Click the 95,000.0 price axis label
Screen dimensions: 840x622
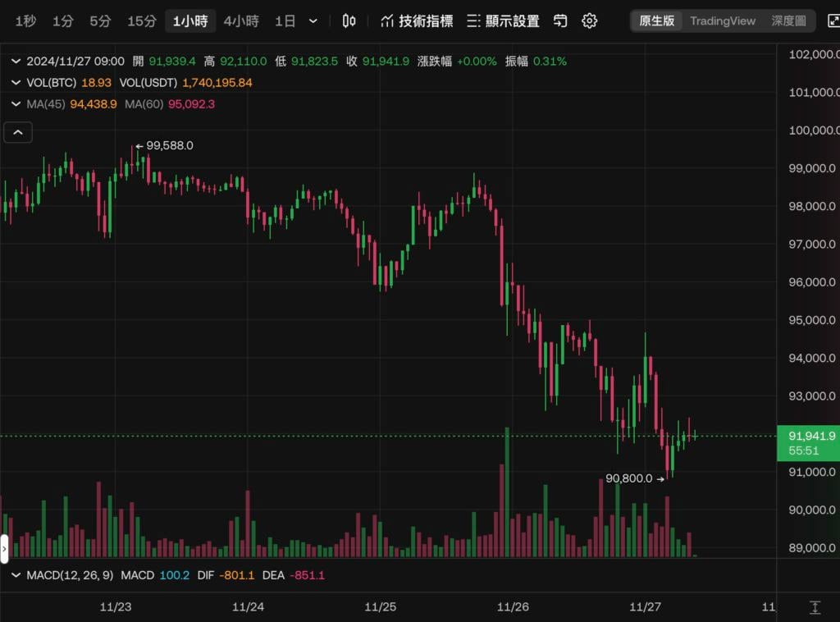(811, 320)
